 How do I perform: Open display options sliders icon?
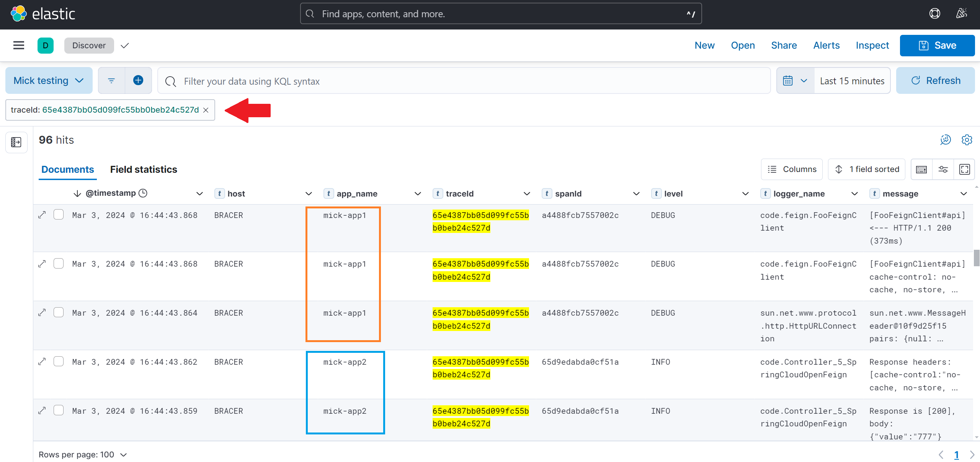click(943, 169)
